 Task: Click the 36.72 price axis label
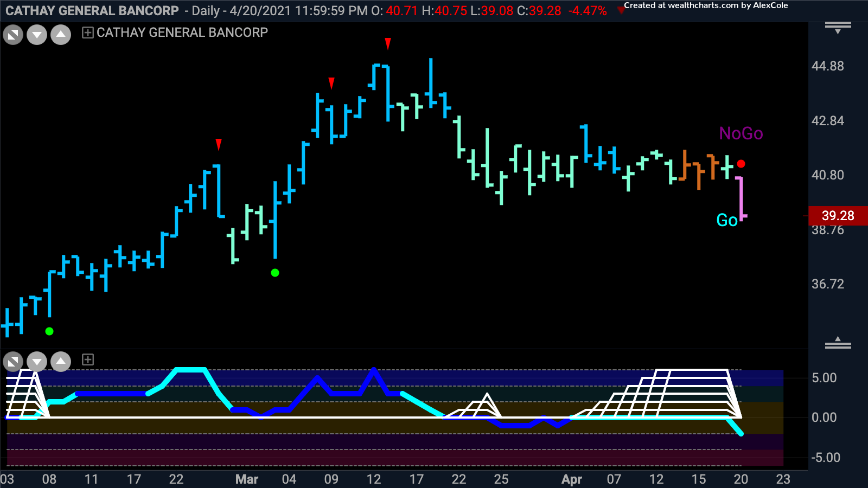click(x=828, y=284)
